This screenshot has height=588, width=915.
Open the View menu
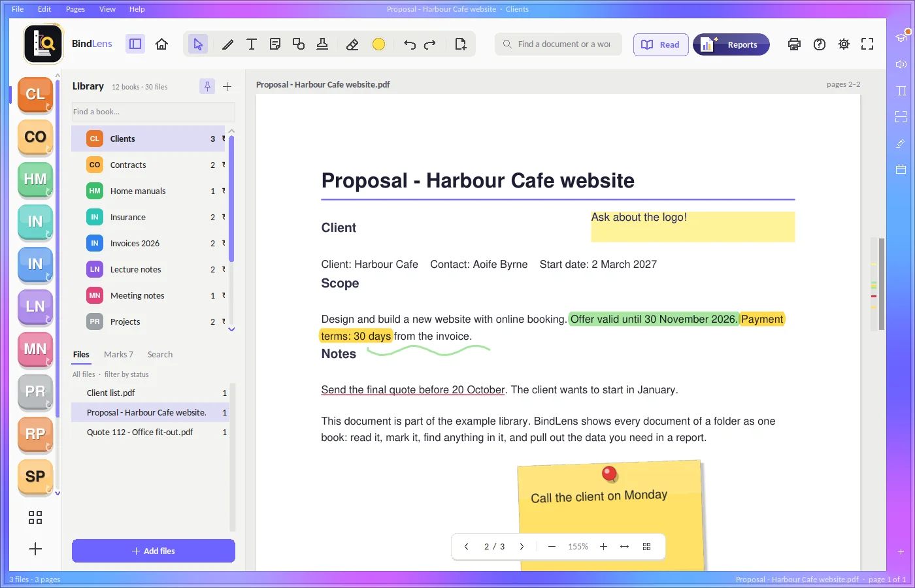coord(107,9)
